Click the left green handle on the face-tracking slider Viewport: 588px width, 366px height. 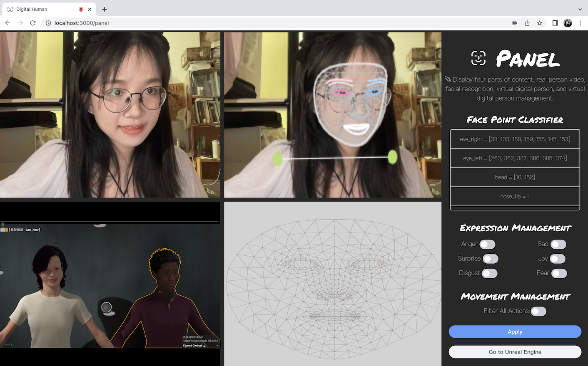coord(278,159)
